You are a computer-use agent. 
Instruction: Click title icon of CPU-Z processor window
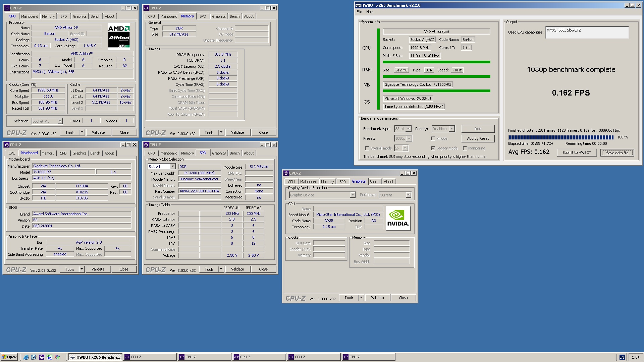point(7,8)
